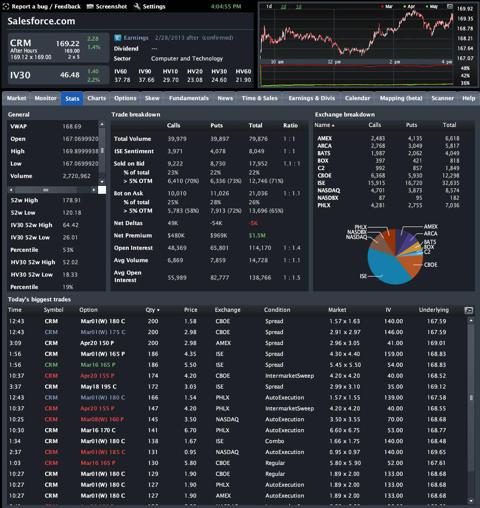The height and width of the screenshot is (508, 480).
Task: Click the Computer and Technology sector text
Action: [x=187, y=59]
